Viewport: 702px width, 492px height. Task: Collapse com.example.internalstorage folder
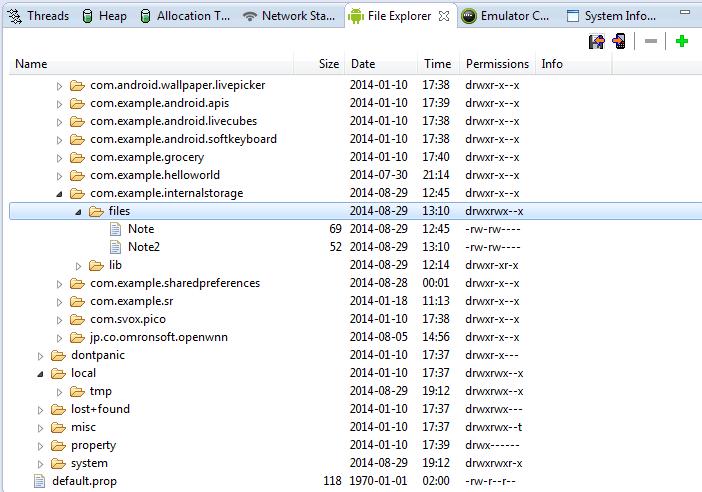pyautogui.click(x=59, y=194)
